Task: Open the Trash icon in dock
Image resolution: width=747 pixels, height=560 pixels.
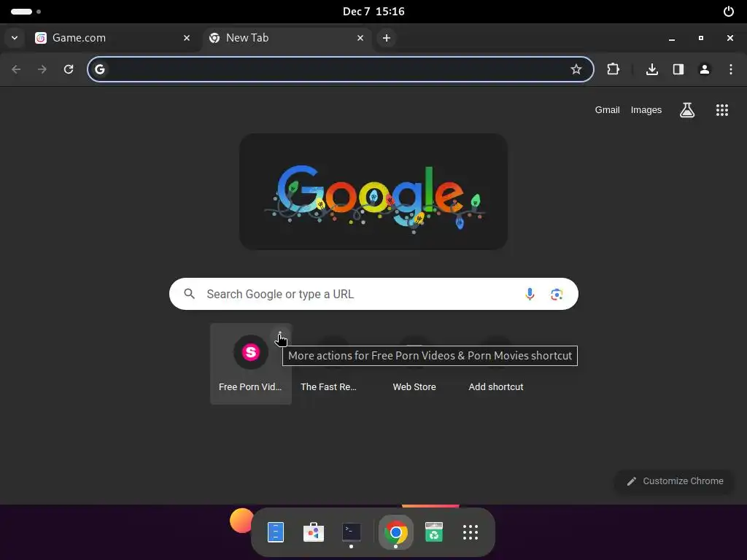Action: (433, 532)
